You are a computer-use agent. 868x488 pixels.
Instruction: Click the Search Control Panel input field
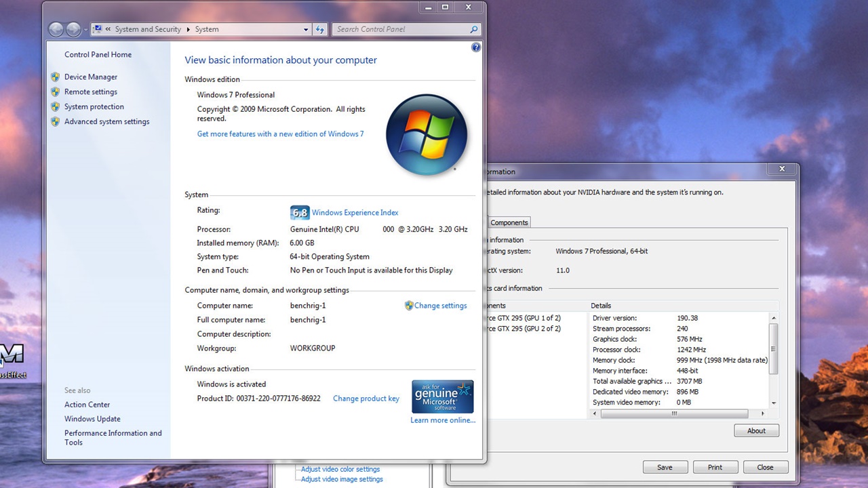point(400,29)
